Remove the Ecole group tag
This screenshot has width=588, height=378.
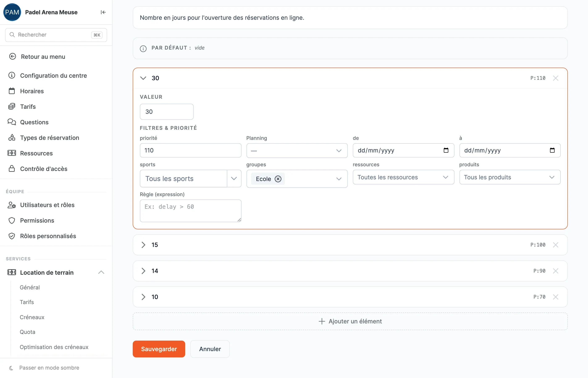278,179
